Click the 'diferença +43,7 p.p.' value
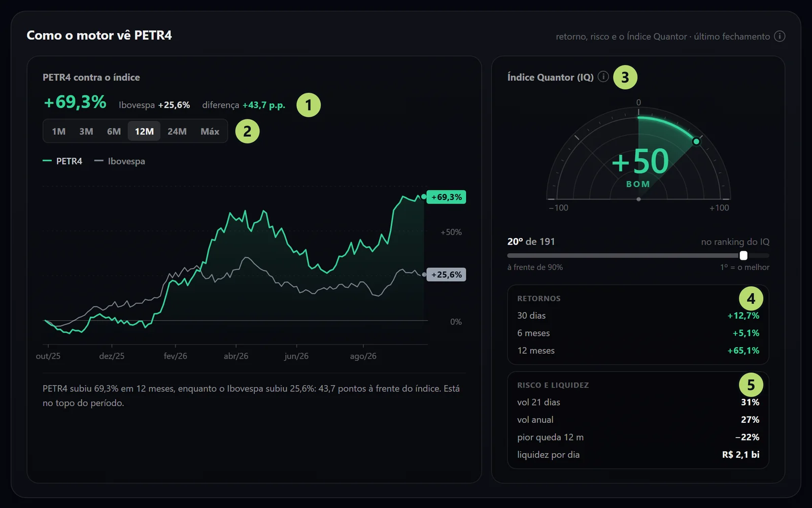The height and width of the screenshot is (508, 812). coord(244,105)
